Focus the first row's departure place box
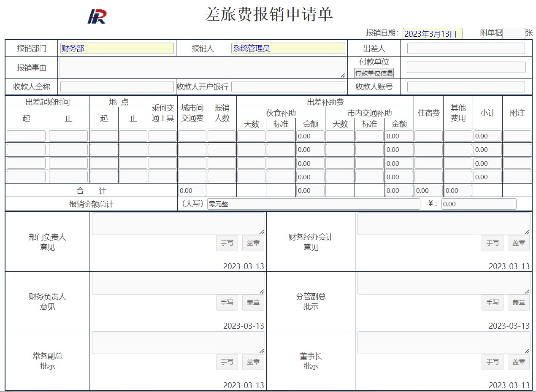The image size is (536, 392). click(104, 136)
